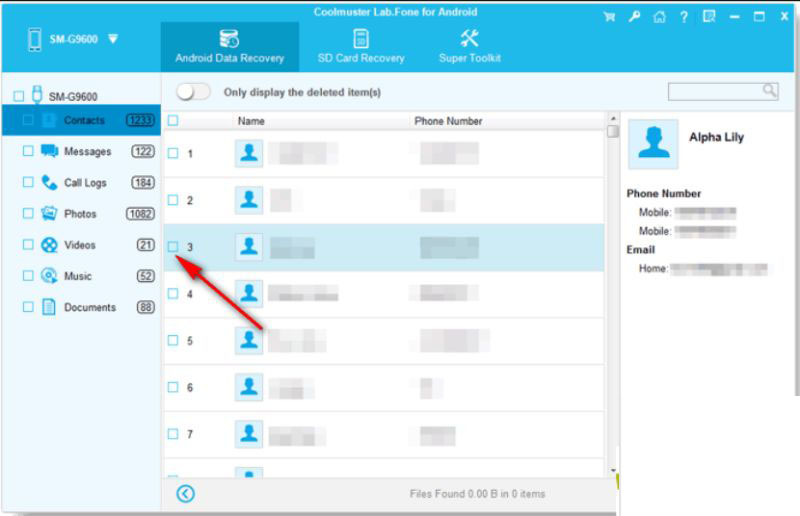Image resolution: width=800 pixels, height=516 pixels.
Task: Click the Photos picture icon
Action: coord(49,213)
